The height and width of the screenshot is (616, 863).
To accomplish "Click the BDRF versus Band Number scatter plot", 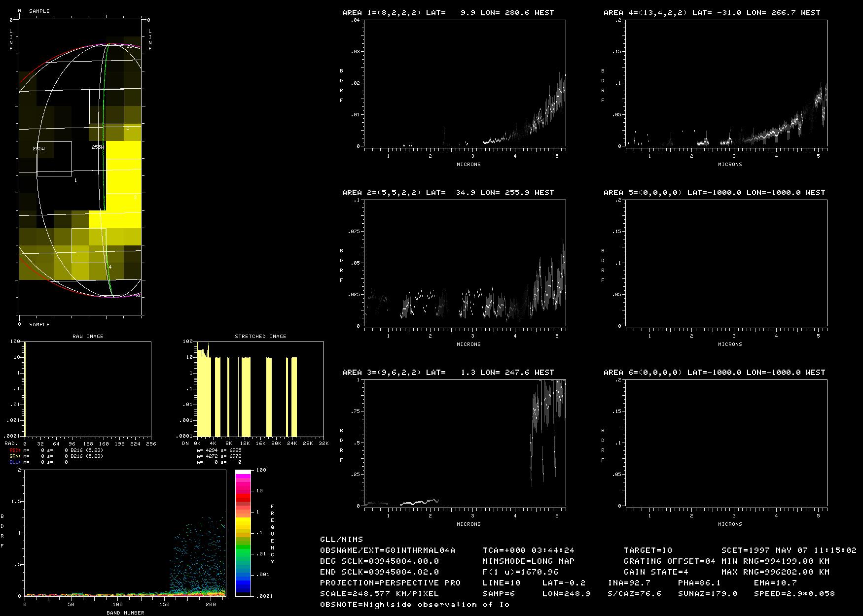I will coord(125,533).
